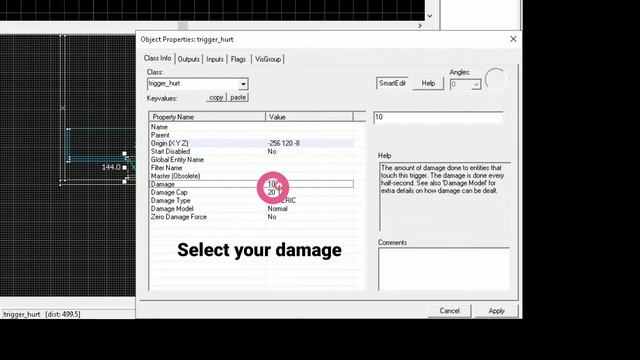
Task: Click the Apply button
Action: click(497, 311)
